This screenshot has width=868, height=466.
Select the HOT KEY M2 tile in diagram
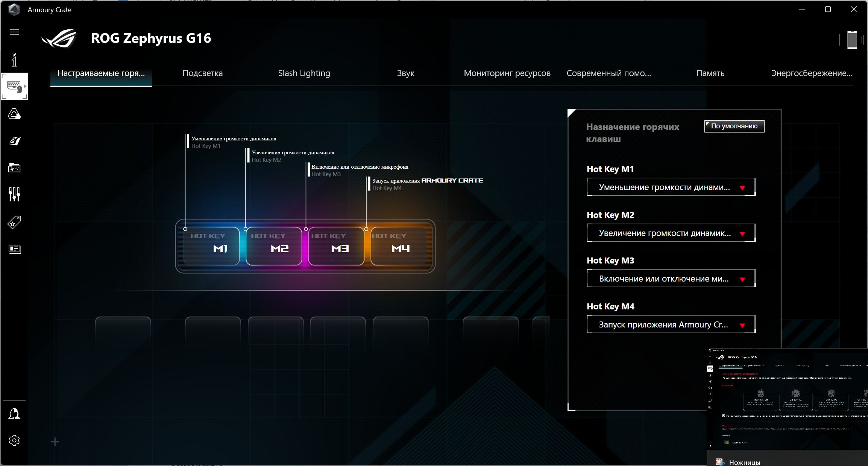[274, 246]
